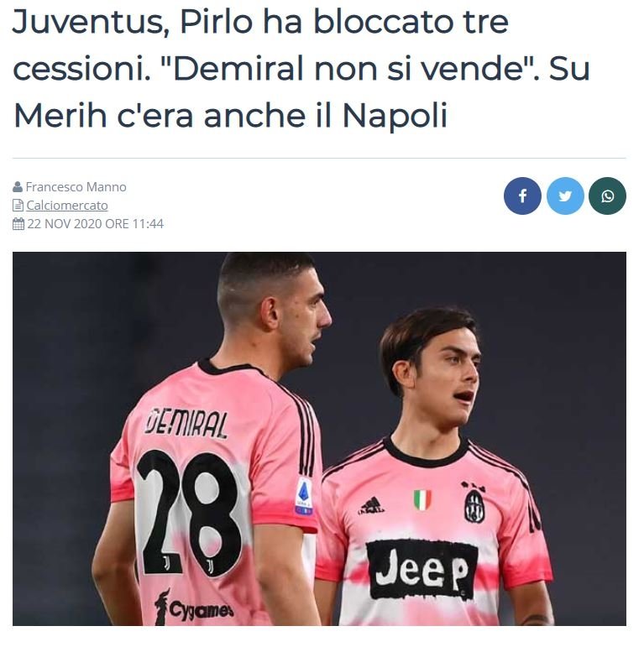Click the headline about Pirlo blocking cessioni
Image resolution: width=644 pixels, height=647 pixels.
(301, 68)
